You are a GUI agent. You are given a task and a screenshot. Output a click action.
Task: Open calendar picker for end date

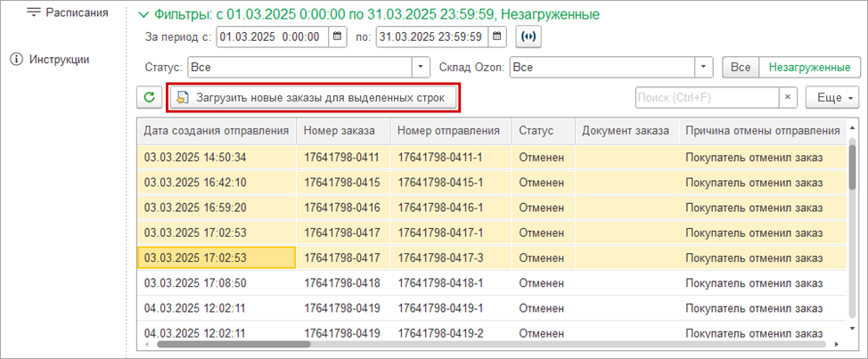click(497, 37)
